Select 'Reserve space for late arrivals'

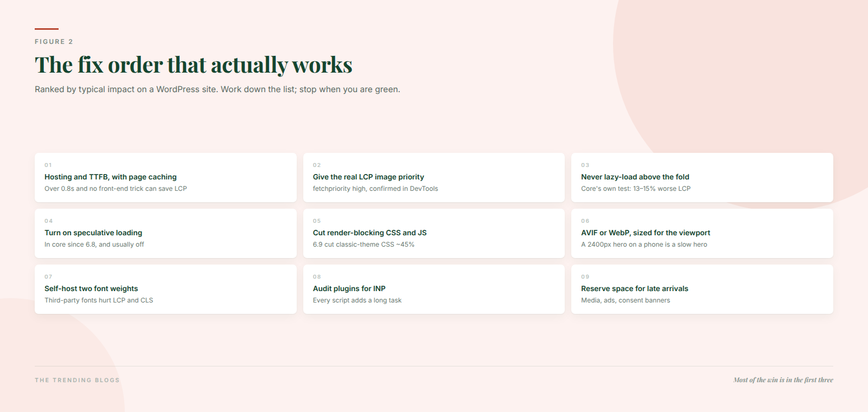pos(635,288)
